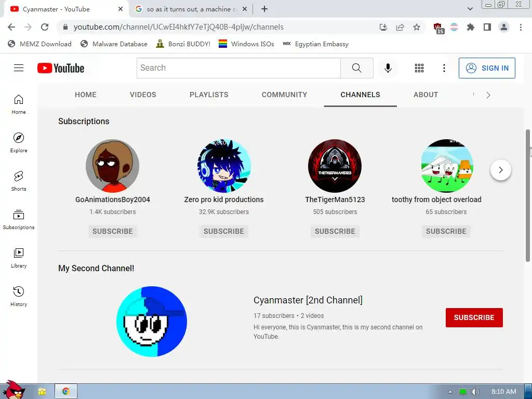
Task: Open the YouTube hamburger guide menu
Action: [19, 68]
